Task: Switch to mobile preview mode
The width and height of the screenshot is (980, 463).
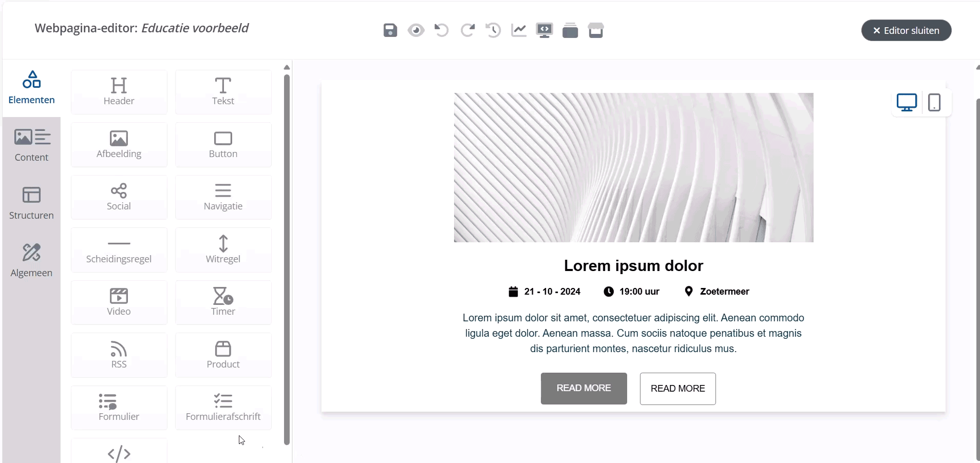Action: (934, 102)
